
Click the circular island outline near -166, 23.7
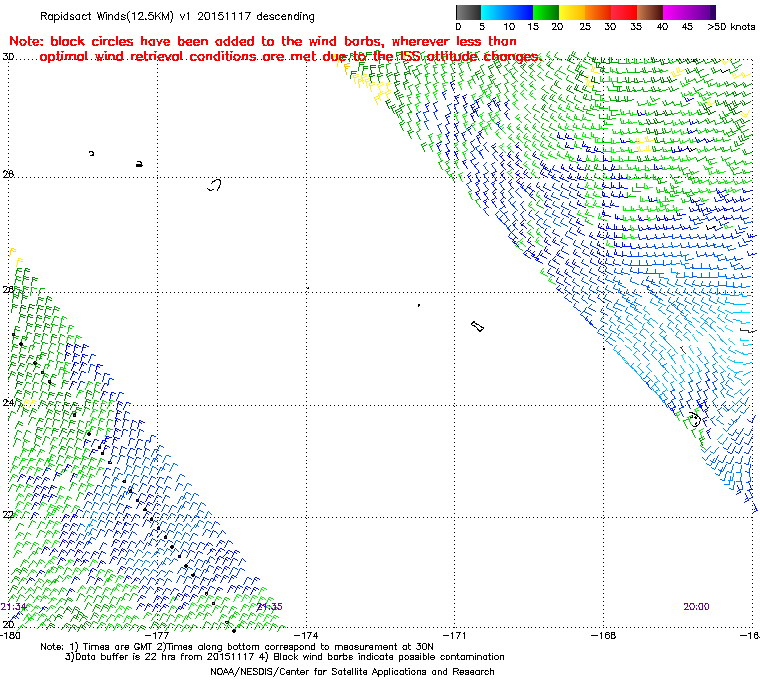point(695,419)
